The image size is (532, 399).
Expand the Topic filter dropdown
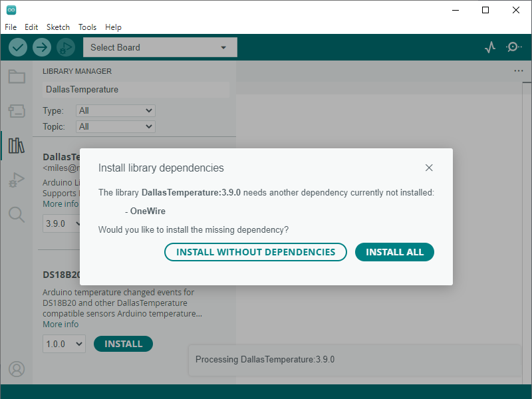[116, 126]
